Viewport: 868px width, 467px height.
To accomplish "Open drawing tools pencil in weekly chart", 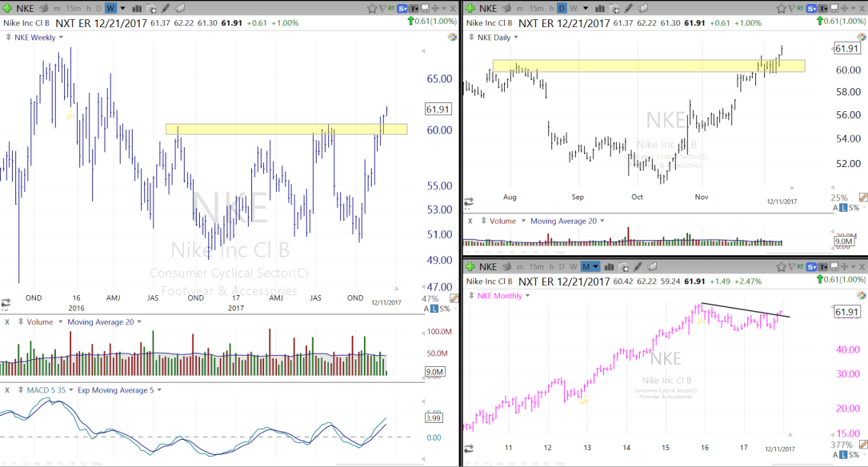I will coord(166,8).
